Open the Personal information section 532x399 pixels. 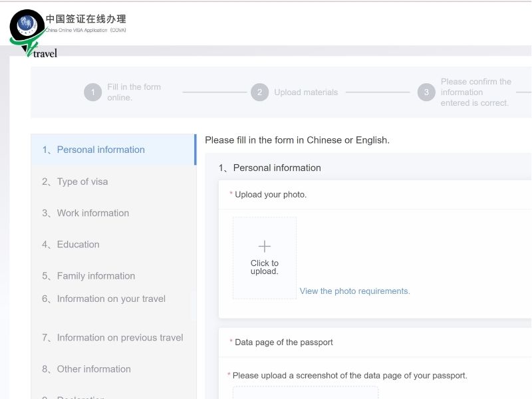(x=100, y=150)
